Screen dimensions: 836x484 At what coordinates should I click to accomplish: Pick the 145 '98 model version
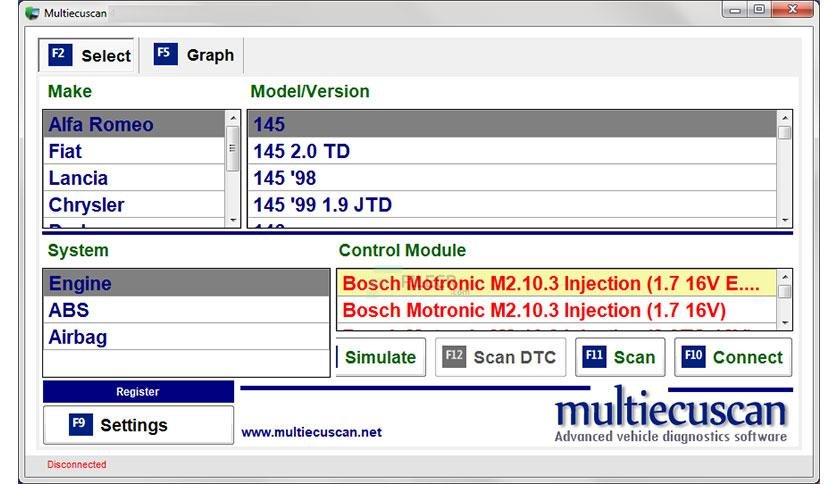(x=512, y=178)
